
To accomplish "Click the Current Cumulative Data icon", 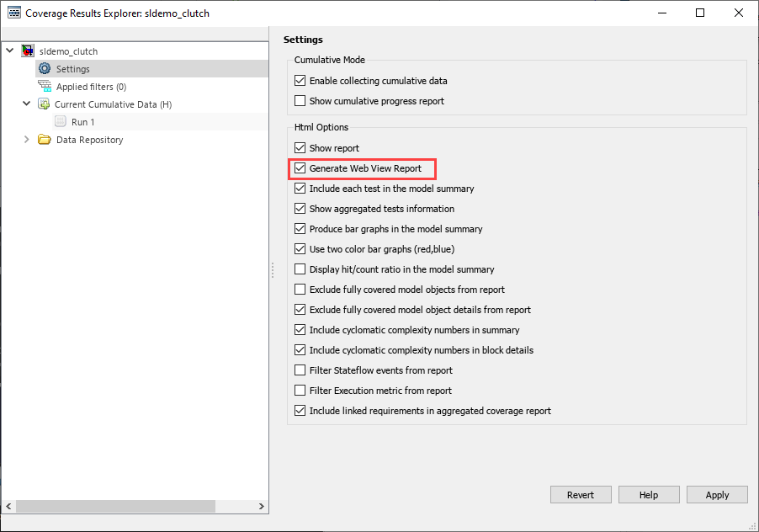I will [44, 104].
